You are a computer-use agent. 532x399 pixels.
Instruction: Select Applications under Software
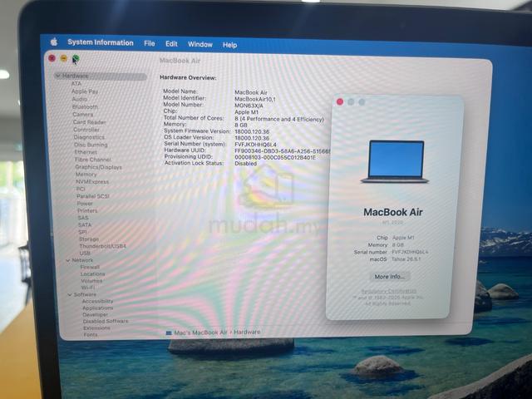(x=98, y=308)
